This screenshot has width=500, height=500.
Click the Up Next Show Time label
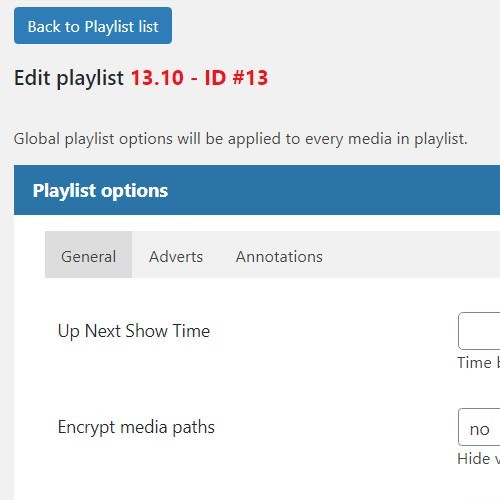coord(134,331)
